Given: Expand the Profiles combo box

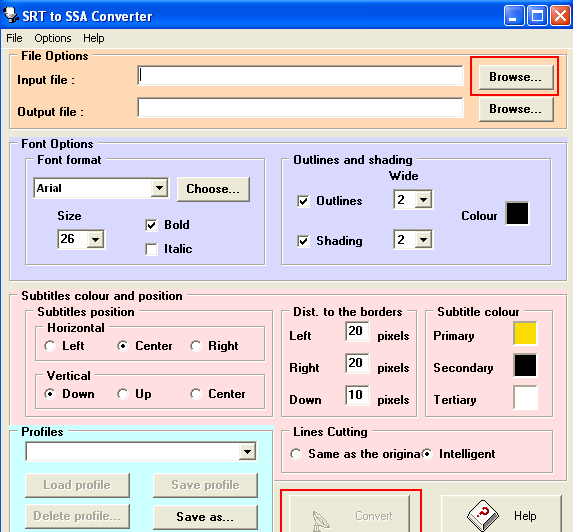Looking at the screenshot, I should [x=247, y=452].
